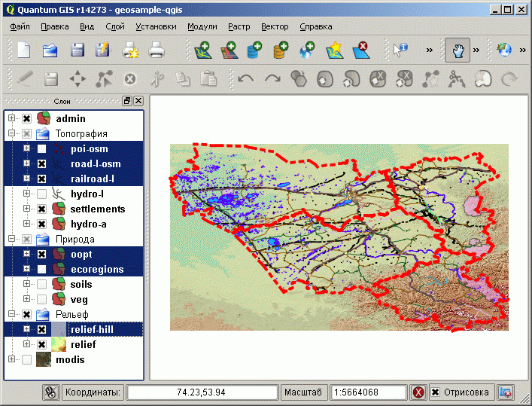
Task: Open the Вектор menu
Action: (x=274, y=26)
